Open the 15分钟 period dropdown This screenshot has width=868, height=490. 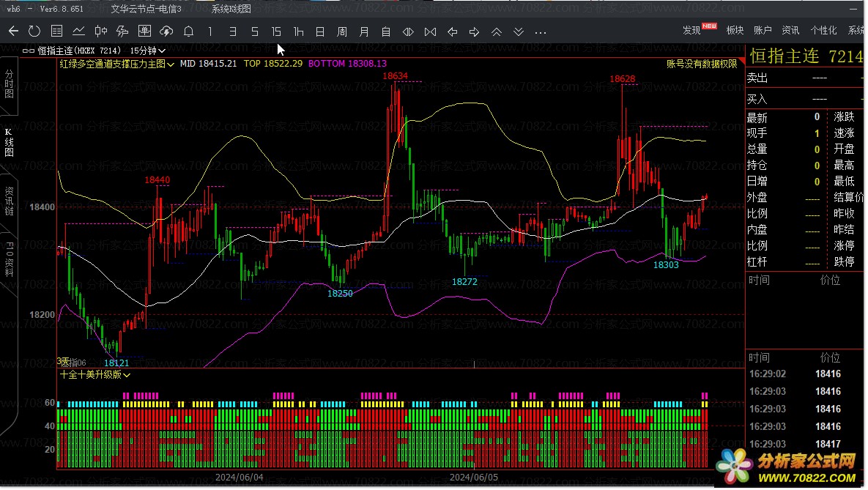point(147,51)
